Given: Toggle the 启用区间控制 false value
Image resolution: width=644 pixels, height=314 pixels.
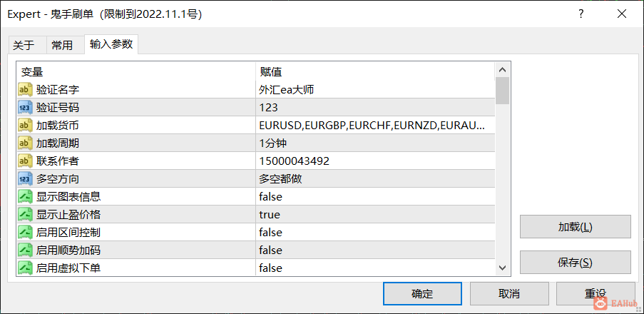Looking at the screenshot, I should 375,233.
